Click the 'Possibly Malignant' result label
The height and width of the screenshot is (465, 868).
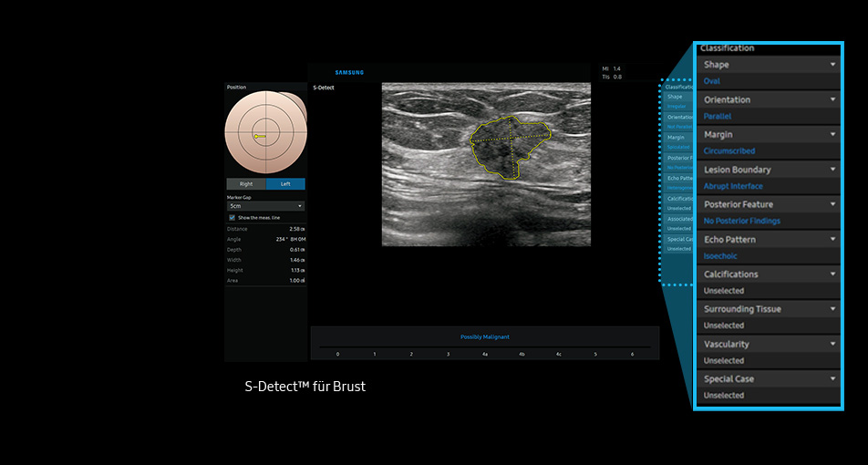485,336
